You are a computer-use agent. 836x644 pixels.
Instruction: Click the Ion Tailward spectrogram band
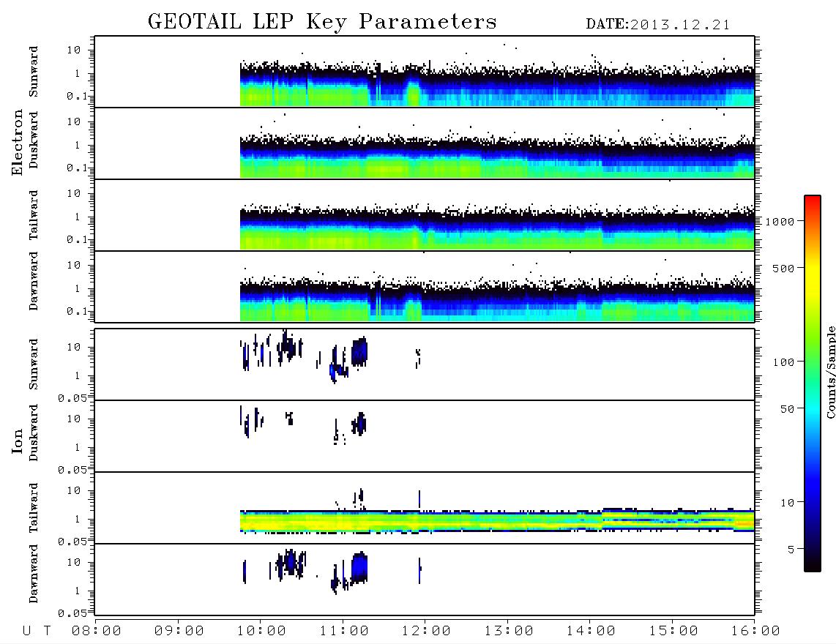pos(498,521)
